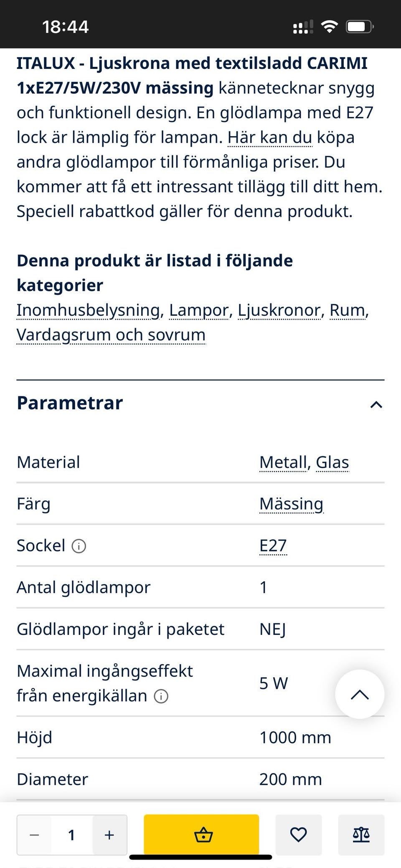Follow the 'Här kan du' link

tap(270, 137)
